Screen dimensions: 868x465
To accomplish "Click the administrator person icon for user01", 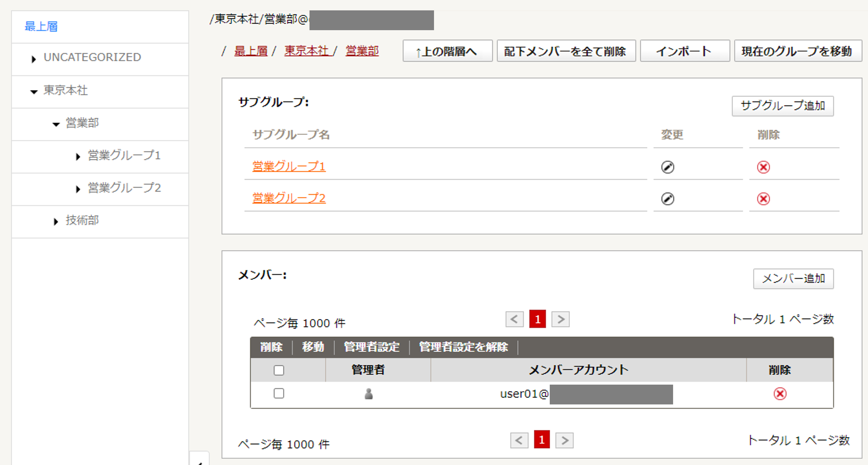I will [x=369, y=394].
